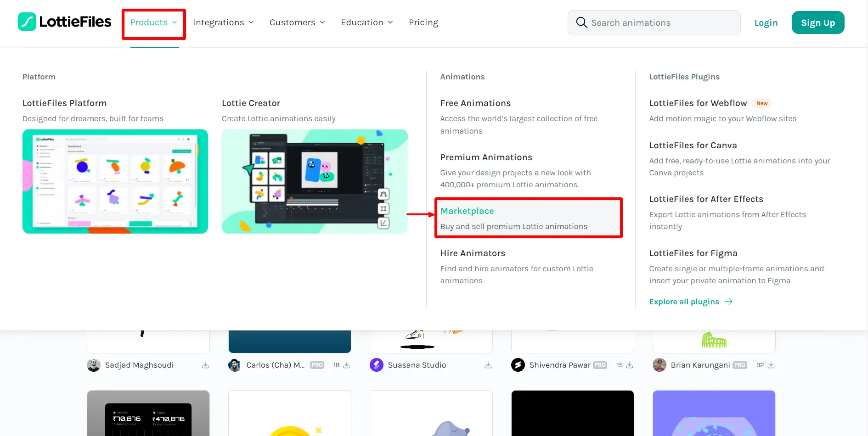
Task: Open the yellow coin animation thumbnail
Action: coord(290,413)
